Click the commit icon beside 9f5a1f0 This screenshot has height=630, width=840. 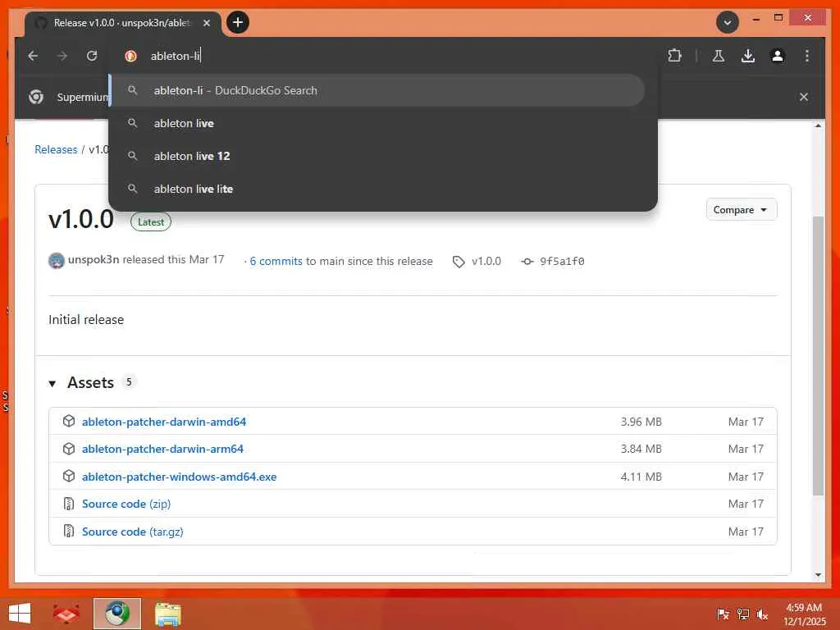tap(527, 262)
